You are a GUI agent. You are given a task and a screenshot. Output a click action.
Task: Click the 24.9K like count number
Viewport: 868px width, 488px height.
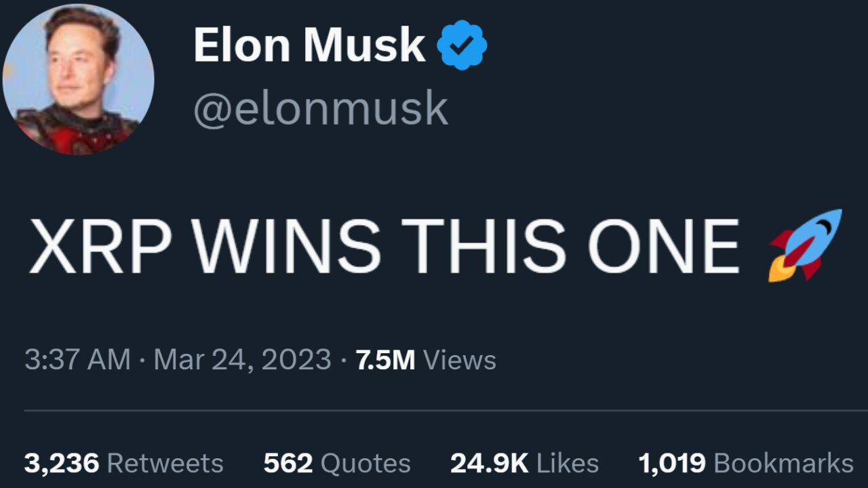(x=490, y=464)
